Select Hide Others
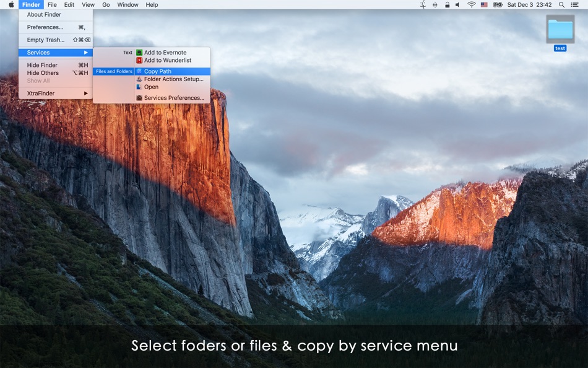This screenshot has height=368, width=588. click(56, 73)
